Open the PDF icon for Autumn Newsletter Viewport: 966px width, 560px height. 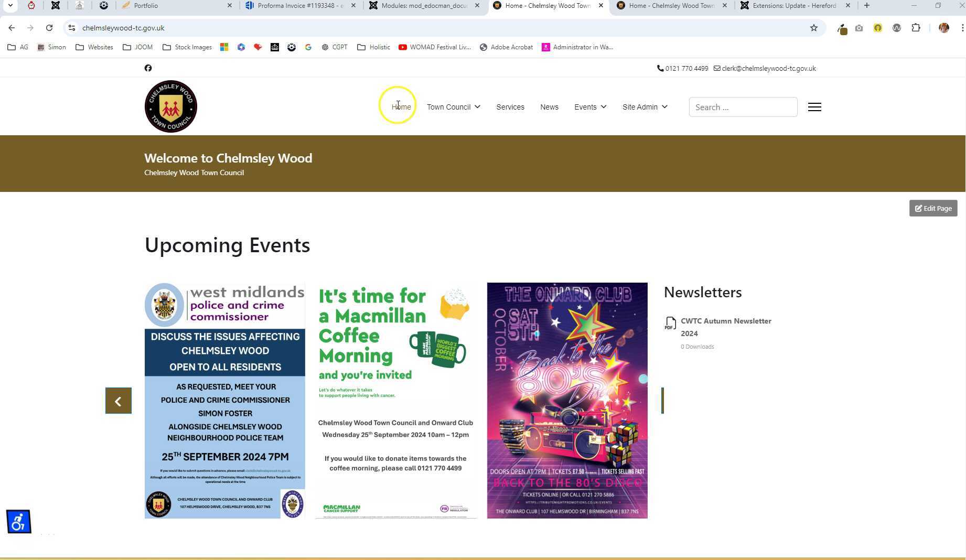(x=670, y=324)
